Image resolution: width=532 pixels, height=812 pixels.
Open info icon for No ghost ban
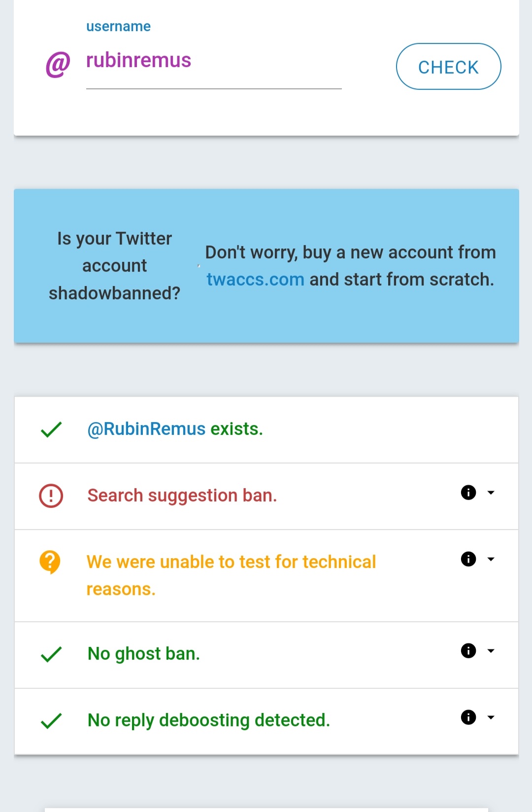[468, 651]
